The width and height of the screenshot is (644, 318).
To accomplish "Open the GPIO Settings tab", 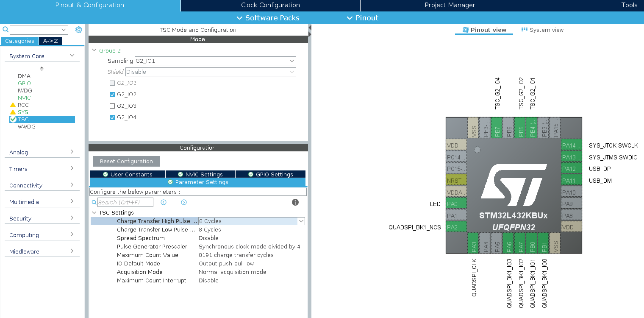I will pyautogui.click(x=270, y=174).
